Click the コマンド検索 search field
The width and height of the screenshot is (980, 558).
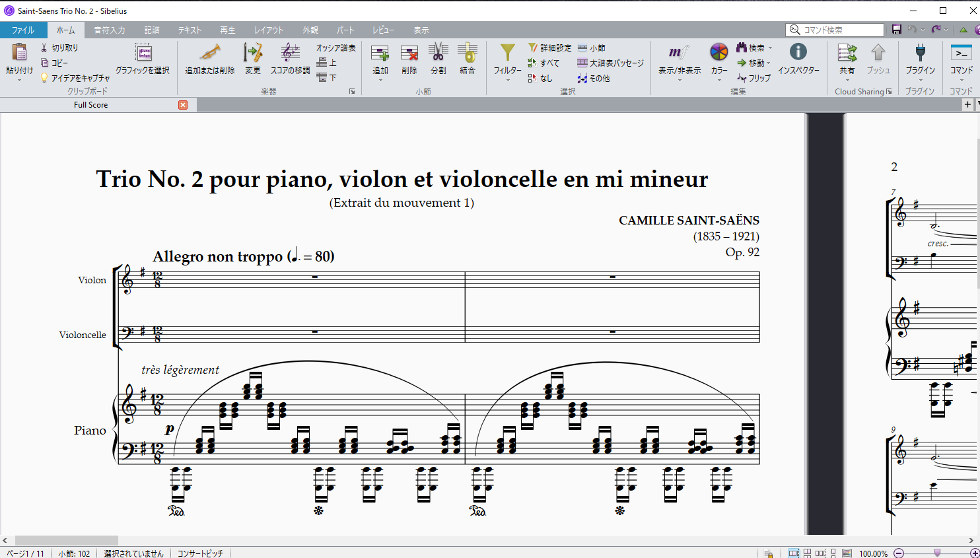coord(835,30)
